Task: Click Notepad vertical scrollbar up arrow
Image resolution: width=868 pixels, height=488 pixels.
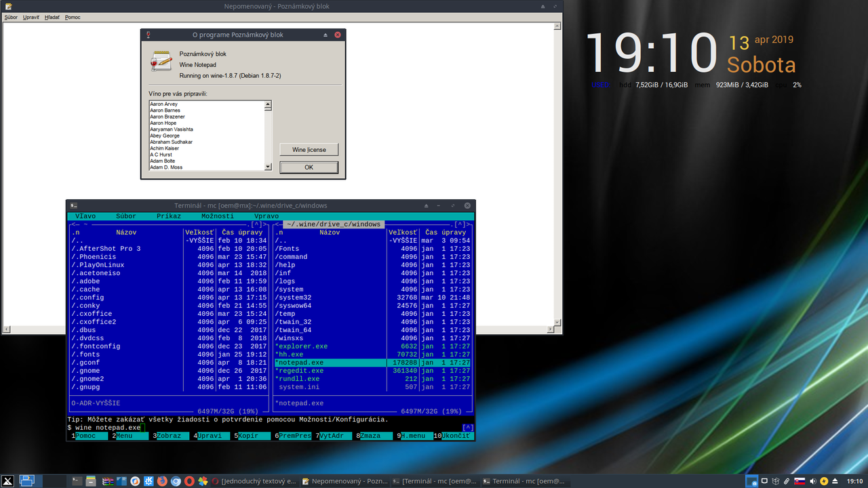Action: point(557,26)
